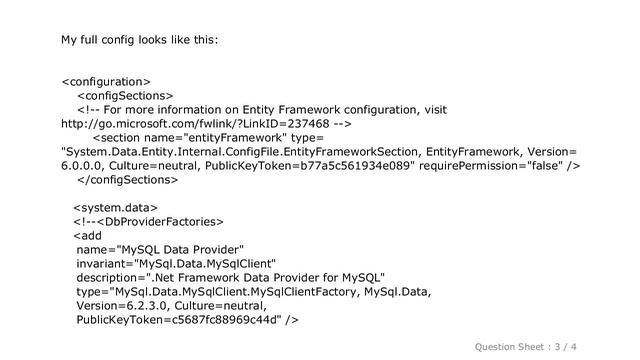Click the go.microsoft.com fwlink URL
Screen dimensions: 640x360
tap(195, 124)
